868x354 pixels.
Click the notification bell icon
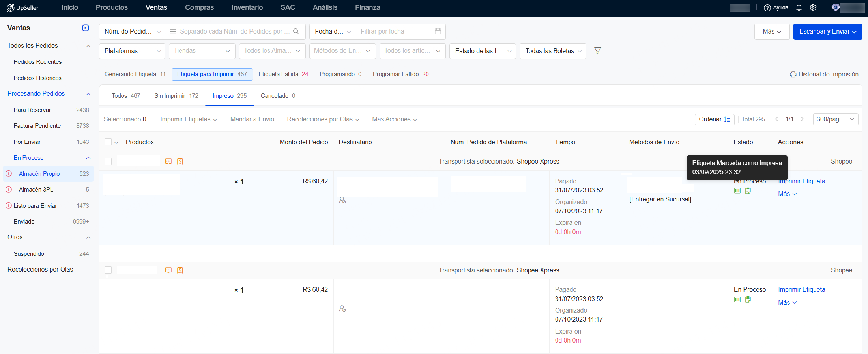pyautogui.click(x=799, y=8)
